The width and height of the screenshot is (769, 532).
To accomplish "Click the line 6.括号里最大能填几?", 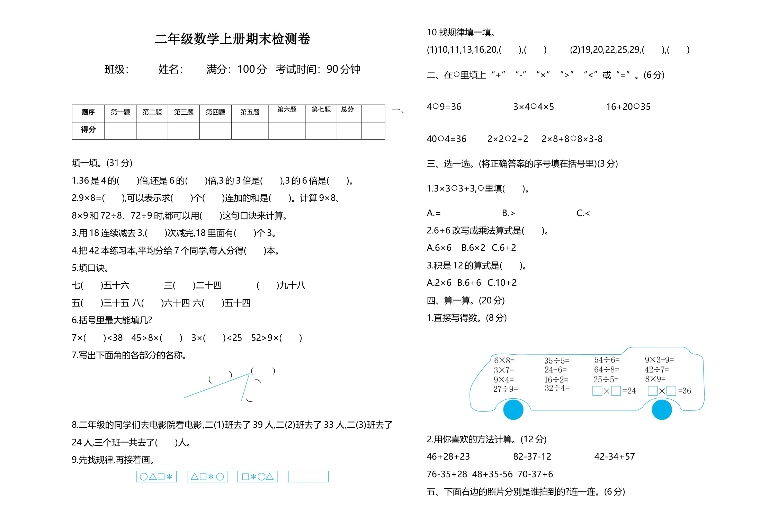I will (x=112, y=320).
